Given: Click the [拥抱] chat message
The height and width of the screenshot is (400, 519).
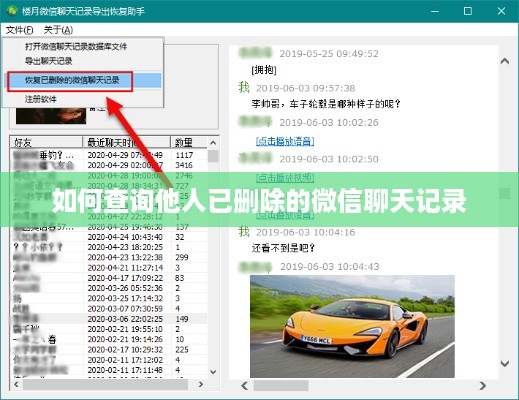Looking at the screenshot, I should pos(264,70).
